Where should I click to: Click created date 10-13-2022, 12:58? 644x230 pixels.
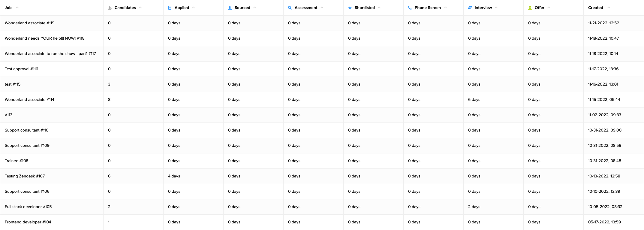pos(604,176)
